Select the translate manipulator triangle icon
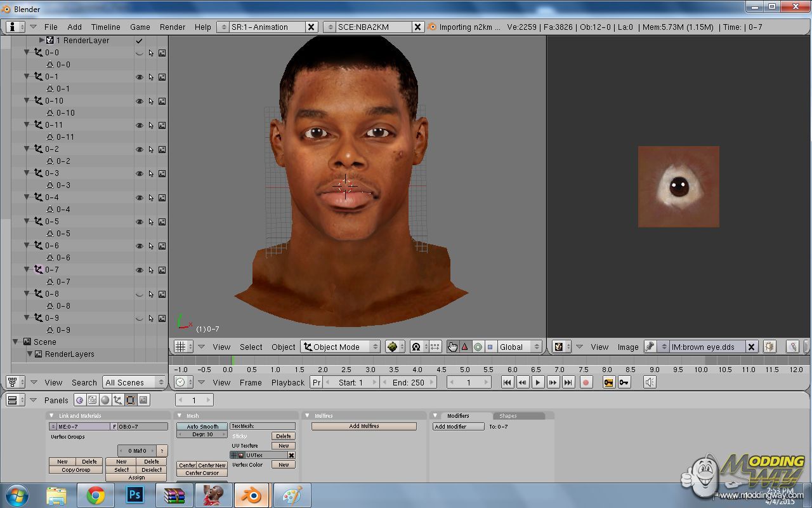The height and width of the screenshot is (508, 812). tap(465, 347)
